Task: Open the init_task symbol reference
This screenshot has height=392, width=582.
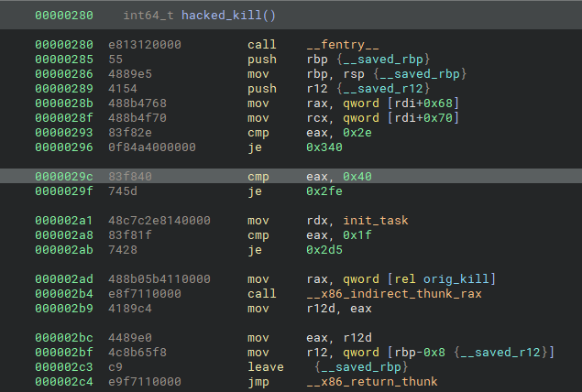Action: [376, 221]
